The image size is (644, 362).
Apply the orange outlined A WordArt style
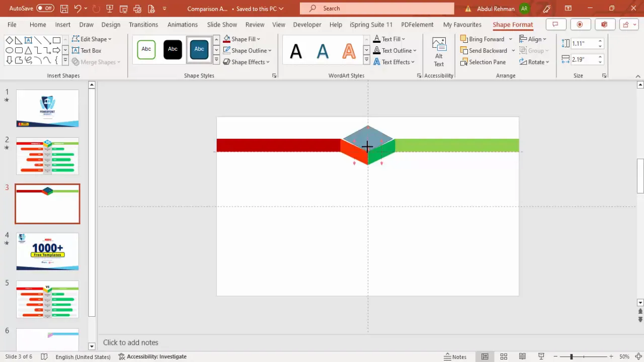349,51
